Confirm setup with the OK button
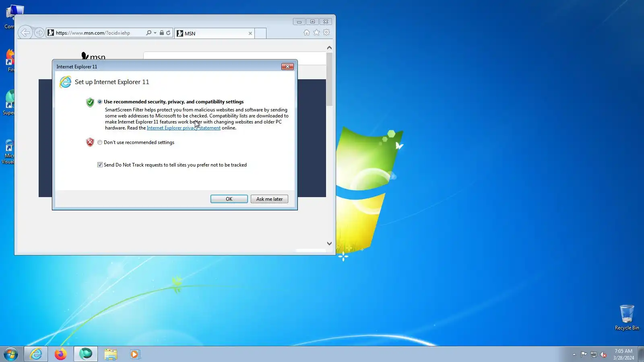This screenshot has width=644, height=362. pyautogui.click(x=229, y=199)
